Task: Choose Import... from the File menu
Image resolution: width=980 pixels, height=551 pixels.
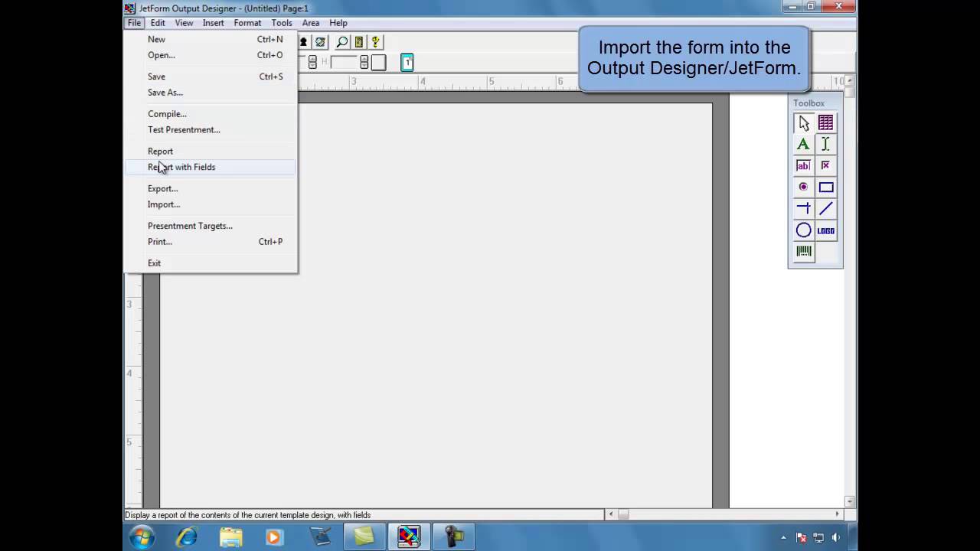Action: tap(211, 204)
